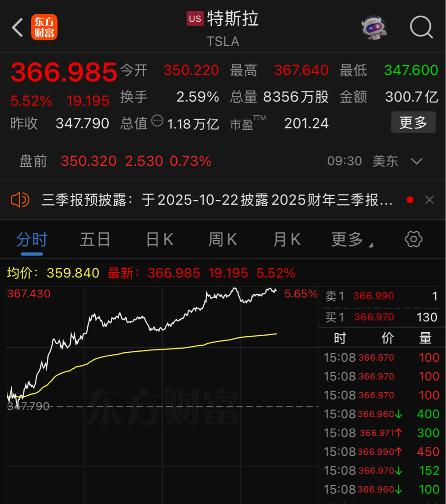Tap the 总值 value 1.18万亿
The image size is (446, 504).
[x=193, y=124]
